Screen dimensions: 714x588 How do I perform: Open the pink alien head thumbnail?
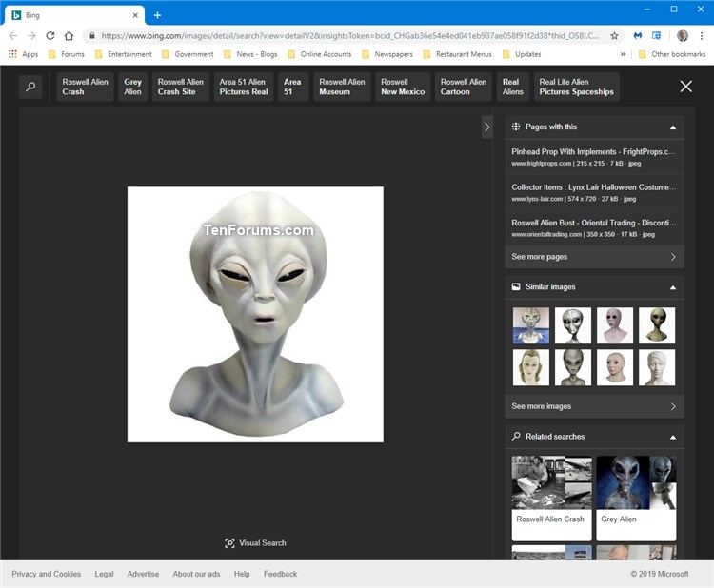pos(615,325)
